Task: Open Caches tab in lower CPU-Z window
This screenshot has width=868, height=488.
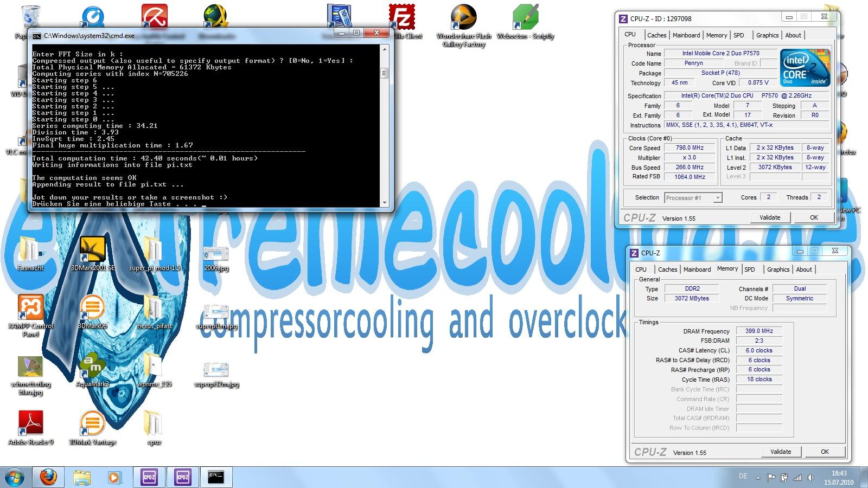Action: click(667, 269)
